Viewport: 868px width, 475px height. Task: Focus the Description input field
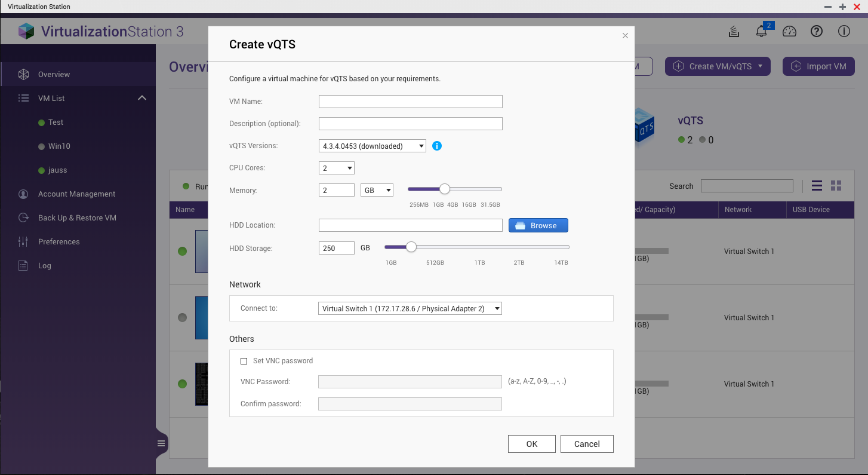(x=411, y=124)
